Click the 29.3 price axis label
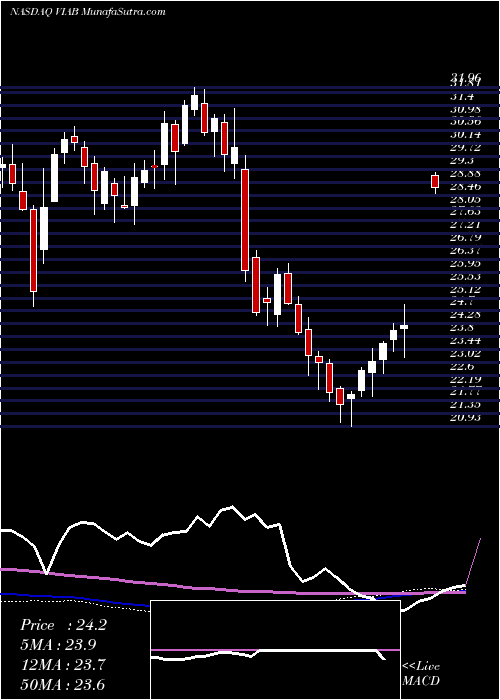 click(x=463, y=160)
